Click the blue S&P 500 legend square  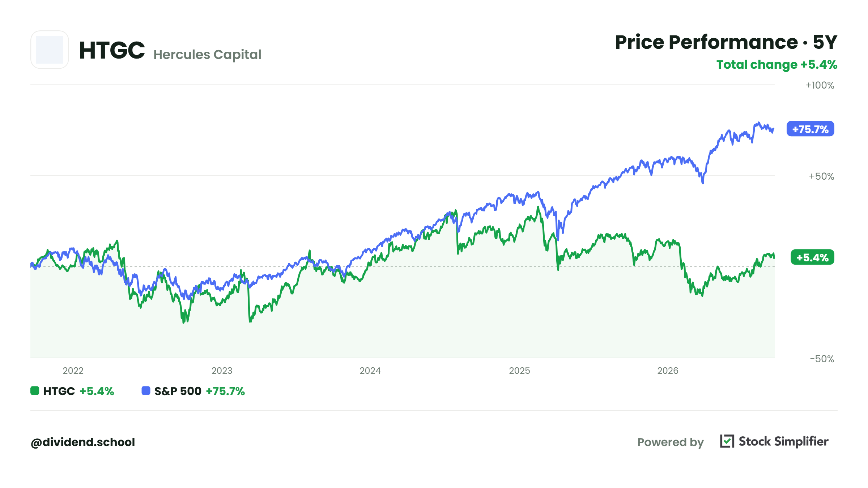pyautogui.click(x=146, y=391)
